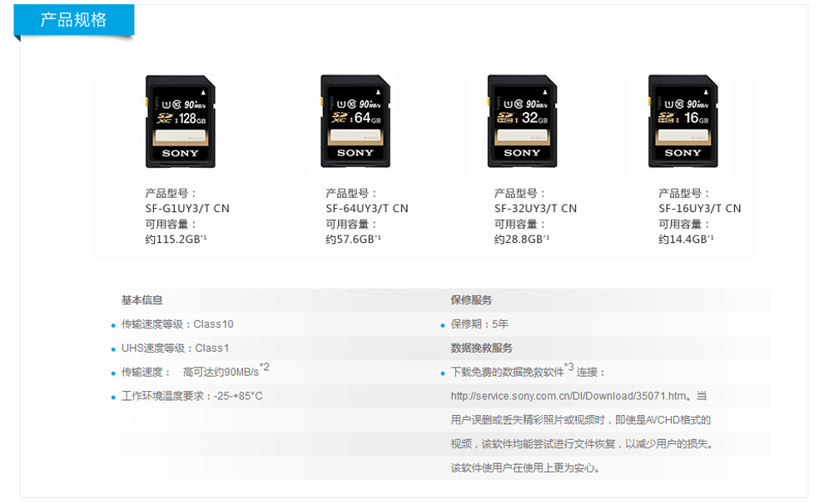The height and width of the screenshot is (504, 824).
Task: Select the 64GB Sony SD card image
Action: point(355,121)
